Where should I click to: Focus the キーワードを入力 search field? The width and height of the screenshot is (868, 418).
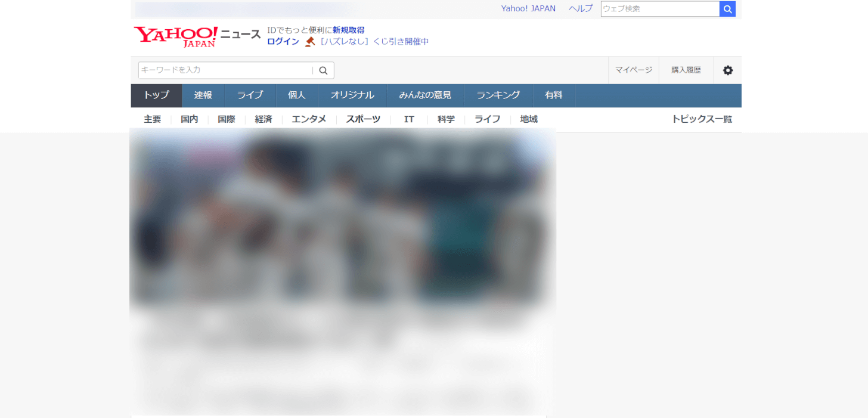(x=226, y=70)
